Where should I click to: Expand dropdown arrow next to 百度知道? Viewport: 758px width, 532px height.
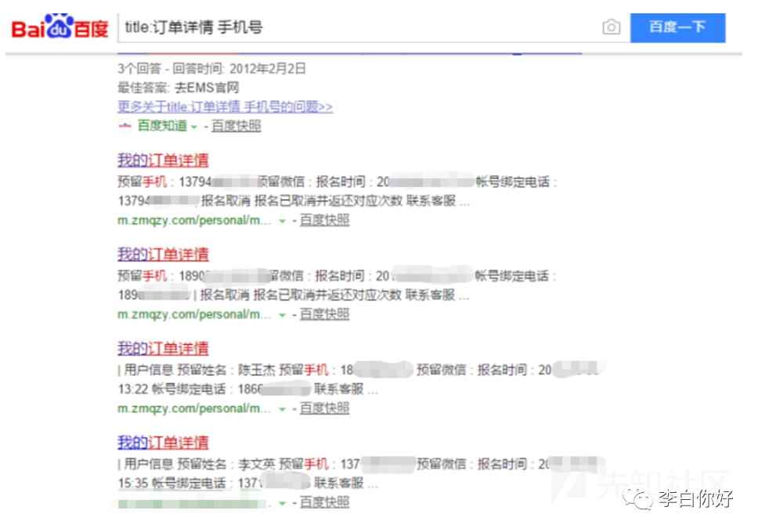pyautogui.click(x=194, y=127)
